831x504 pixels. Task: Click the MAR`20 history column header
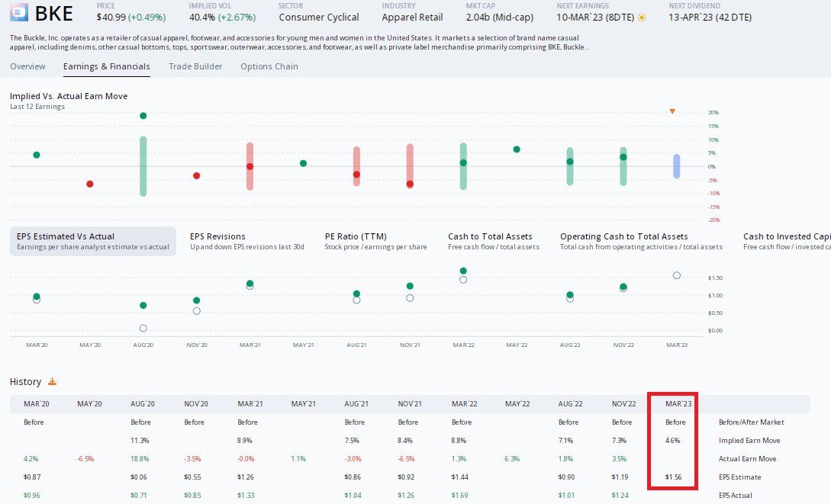pyautogui.click(x=37, y=404)
